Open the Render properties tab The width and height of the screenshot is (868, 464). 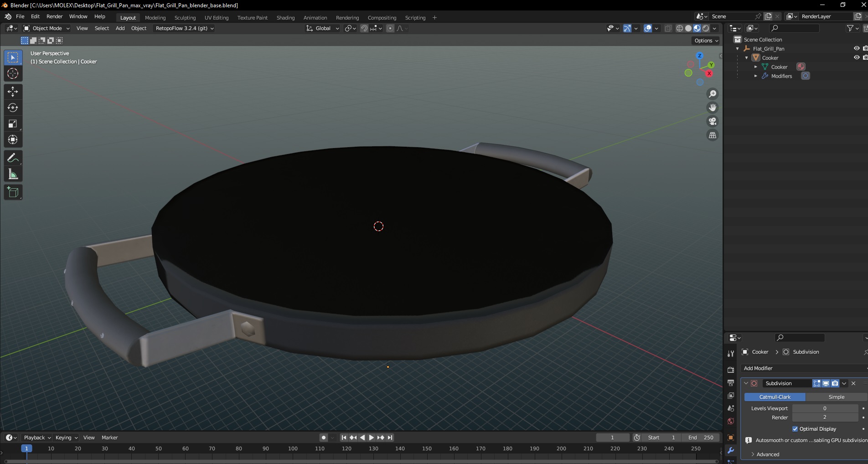pyautogui.click(x=731, y=370)
